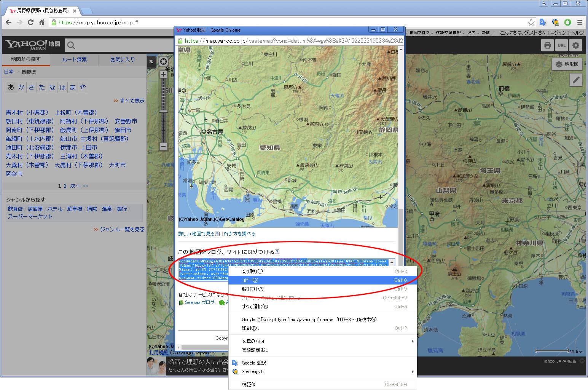The width and height of the screenshot is (588, 390).
Task: Open the Screengrab extension icon in toolbar
Action: click(555, 22)
